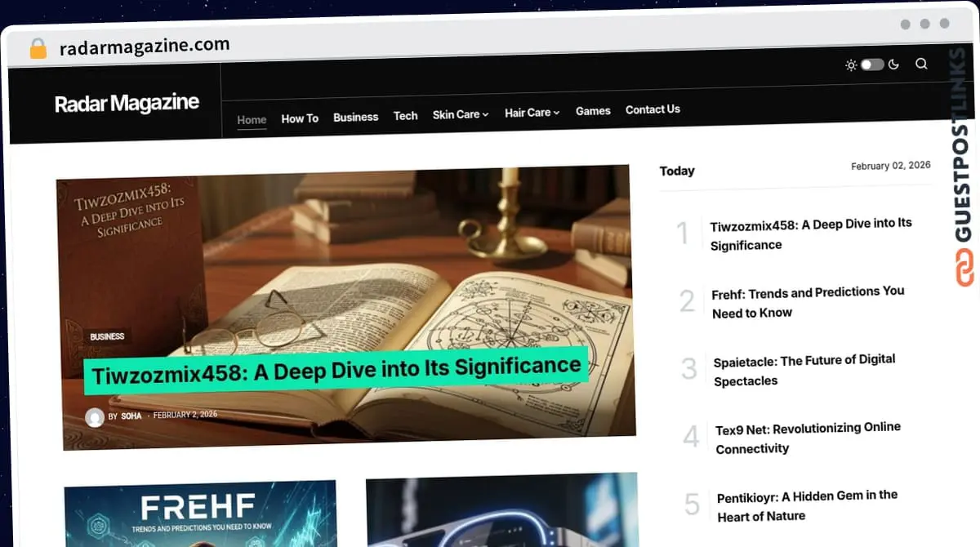
Task: Click the sun light-mode icon
Action: tap(850, 64)
